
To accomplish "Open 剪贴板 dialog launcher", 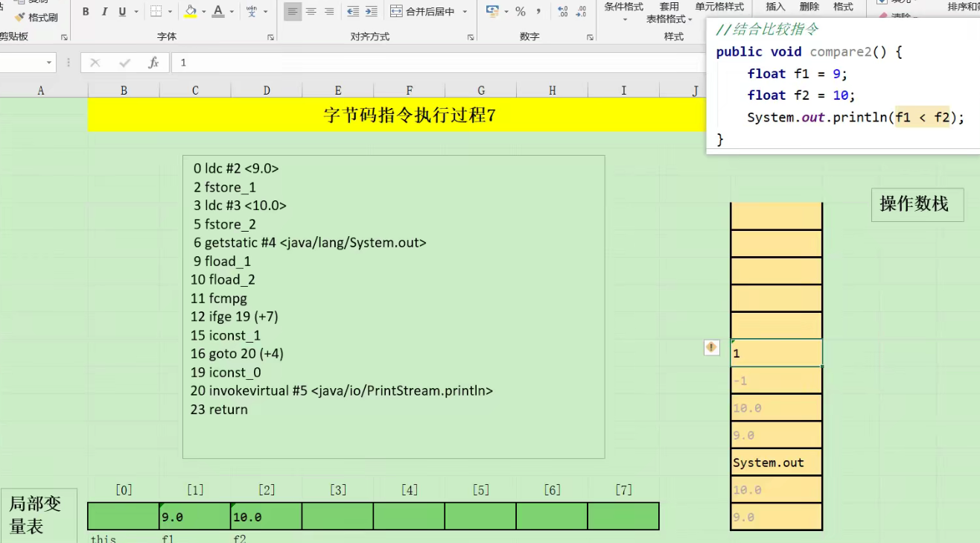I will [x=64, y=37].
